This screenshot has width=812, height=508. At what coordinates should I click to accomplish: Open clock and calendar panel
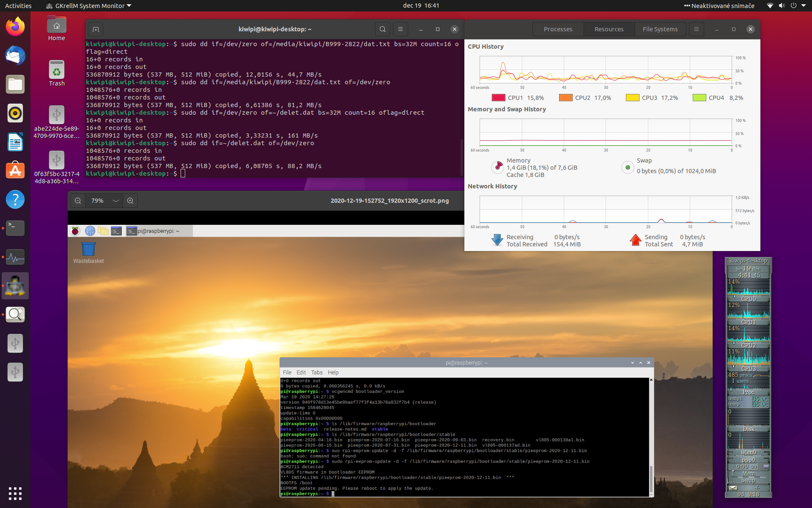pos(421,6)
